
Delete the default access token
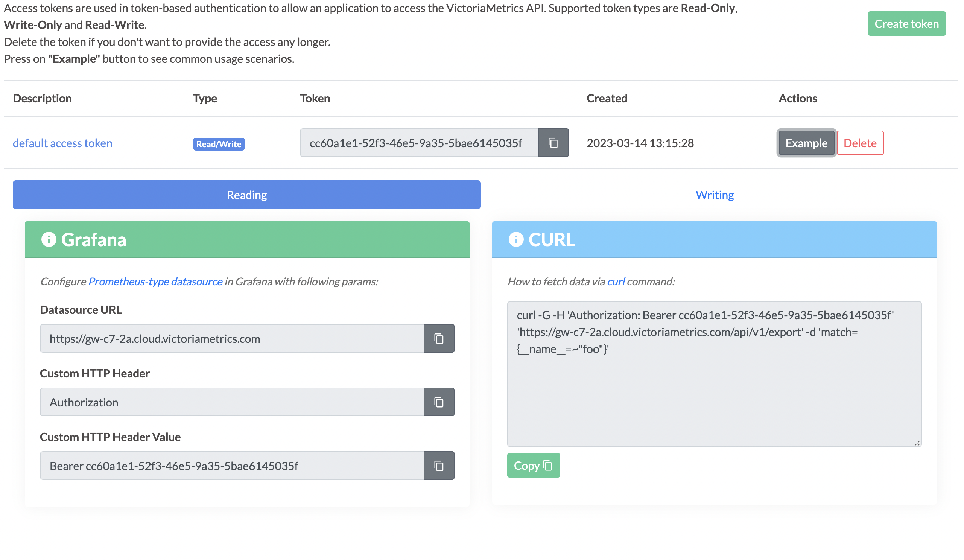pyautogui.click(x=860, y=143)
